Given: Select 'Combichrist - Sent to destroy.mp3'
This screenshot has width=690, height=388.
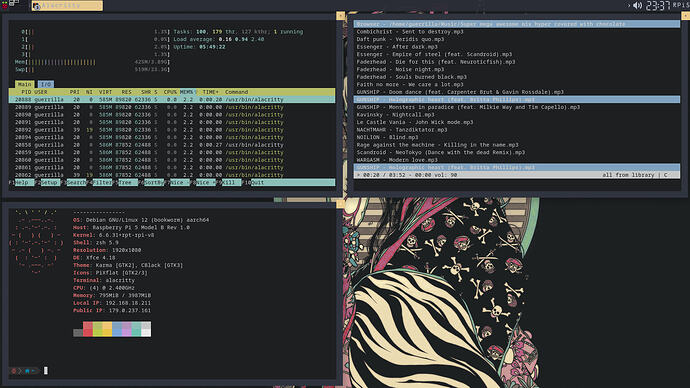Looking at the screenshot, I should (410, 32).
